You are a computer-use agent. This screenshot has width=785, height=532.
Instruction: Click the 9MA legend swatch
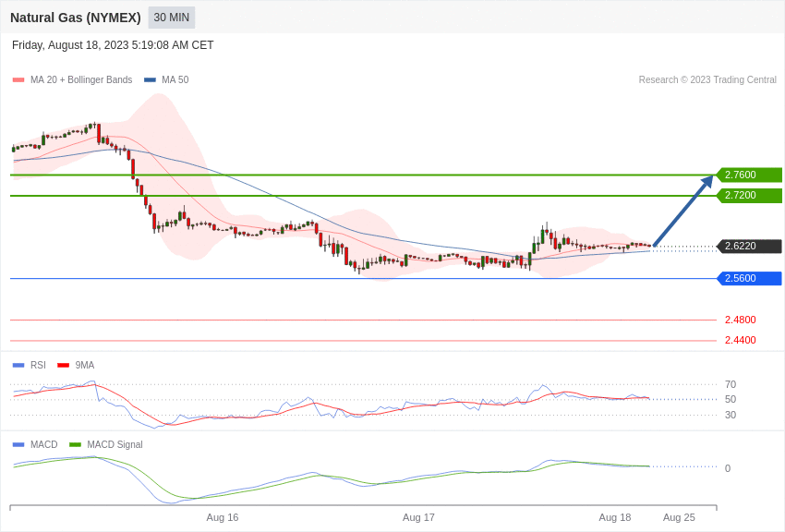click(x=63, y=366)
